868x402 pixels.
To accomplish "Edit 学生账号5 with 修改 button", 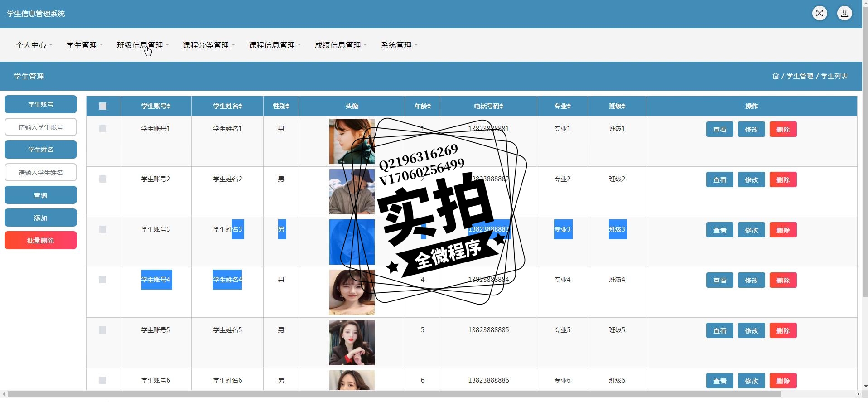I will coord(752,330).
